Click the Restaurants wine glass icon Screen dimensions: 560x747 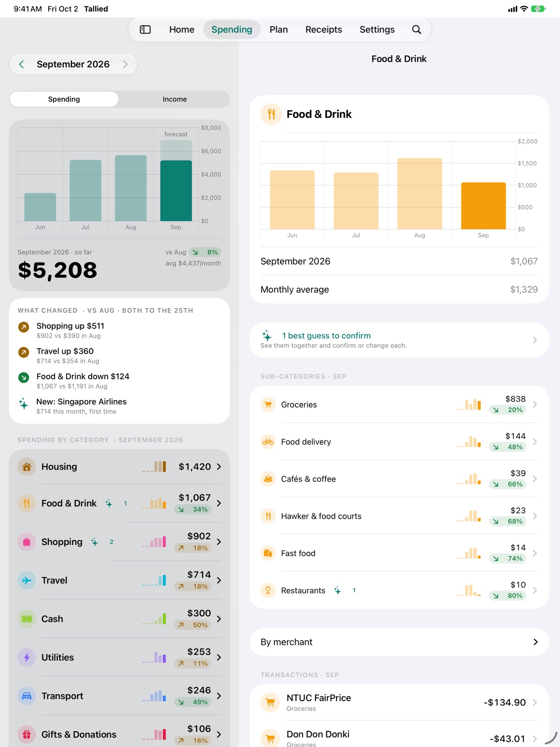pos(268,590)
